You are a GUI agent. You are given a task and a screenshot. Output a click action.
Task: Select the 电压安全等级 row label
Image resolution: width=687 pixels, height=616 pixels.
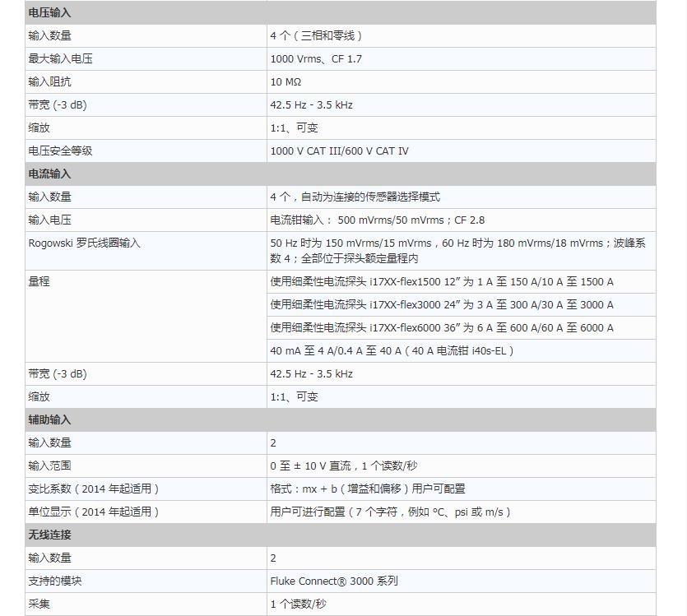[x=60, y=151]
